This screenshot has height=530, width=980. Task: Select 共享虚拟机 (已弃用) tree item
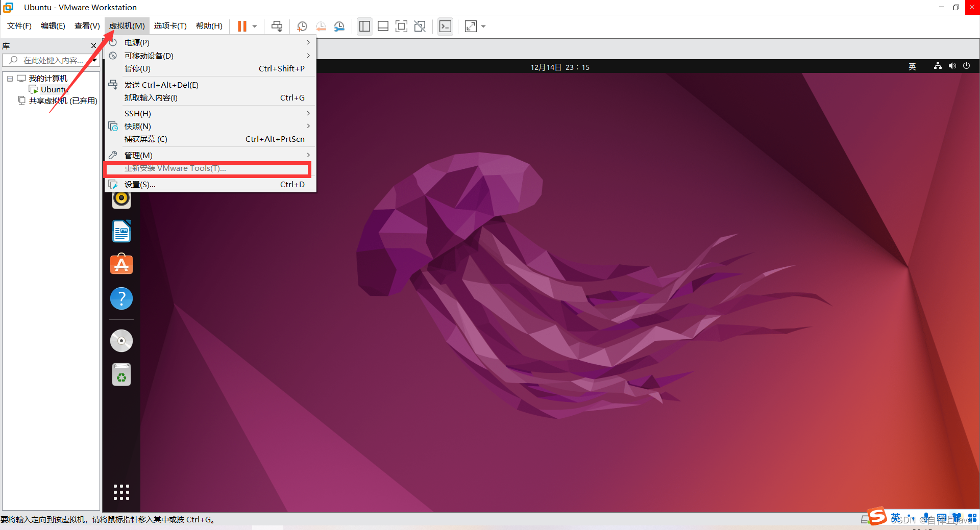(63, 100)
